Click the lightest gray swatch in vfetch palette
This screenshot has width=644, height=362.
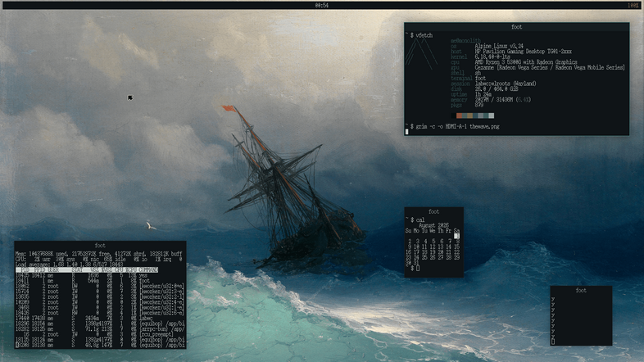[492, 115]
